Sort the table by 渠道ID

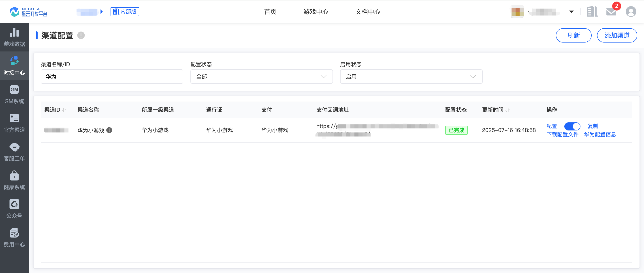(x=64, y=110)
